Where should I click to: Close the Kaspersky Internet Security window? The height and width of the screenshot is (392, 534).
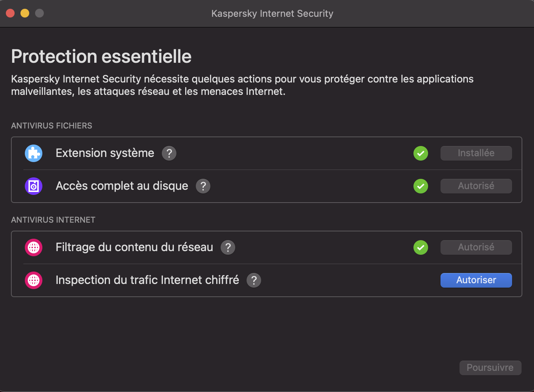(10, 14)
